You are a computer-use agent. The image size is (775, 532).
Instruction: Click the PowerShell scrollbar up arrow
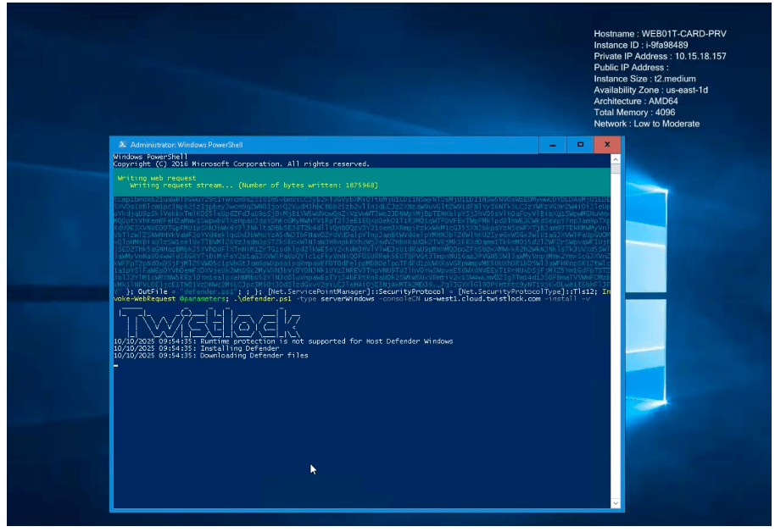(x=616, y=159)
